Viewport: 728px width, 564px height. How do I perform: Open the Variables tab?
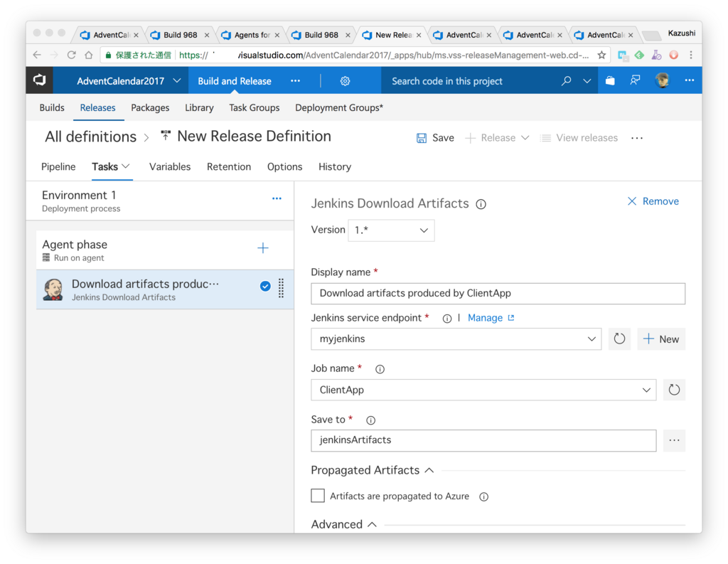pyautogui.click(x=169, y=167)
